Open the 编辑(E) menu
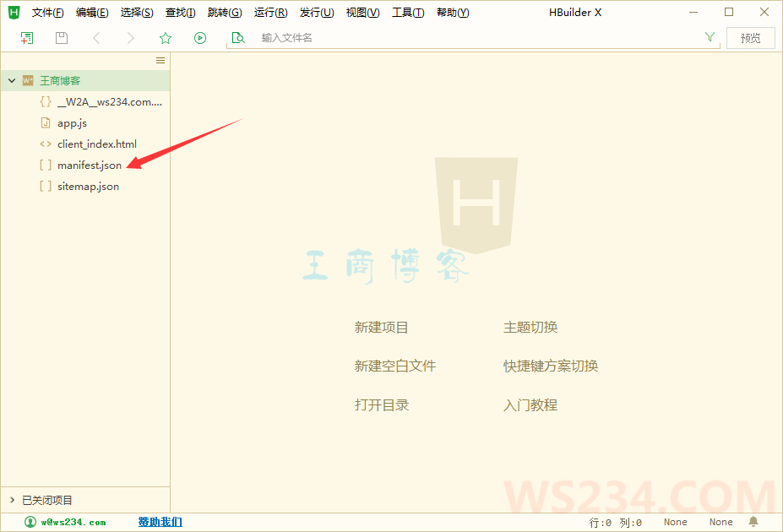783x532 pixels. (x=92, y=13)
